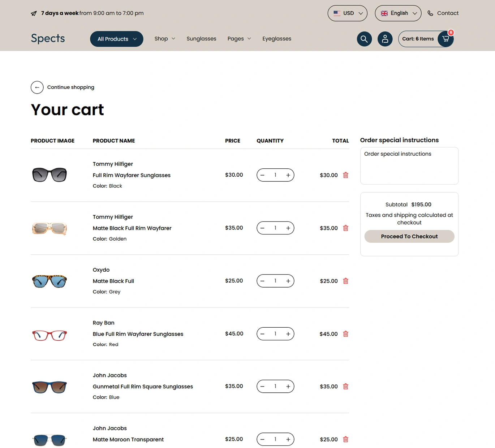Image resolution: width=495 pixels, height=448 pixels.
Task: Increase quantity of Matte Maroon Transparent
Action: click(288, 439)
